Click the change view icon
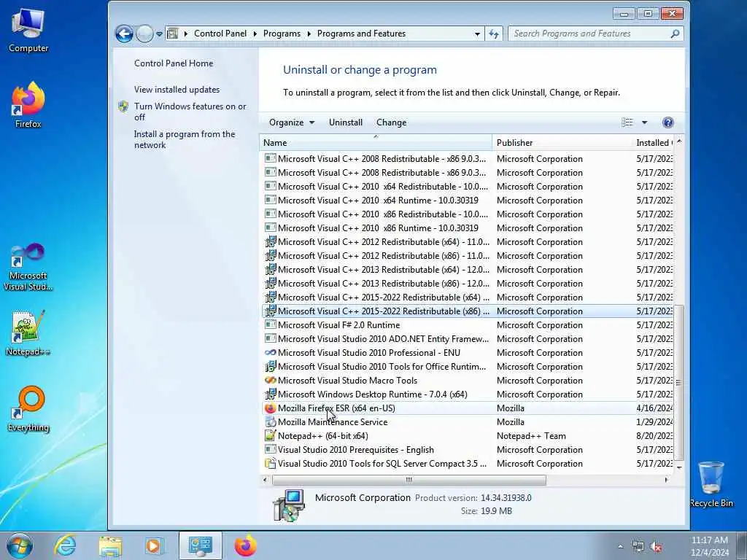Screen dimensions: 747x560 627,122
